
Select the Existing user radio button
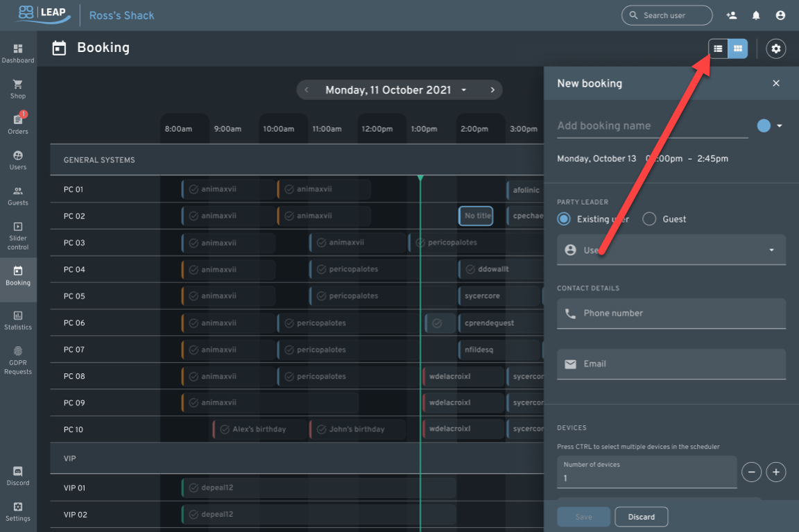coord(562,218)
